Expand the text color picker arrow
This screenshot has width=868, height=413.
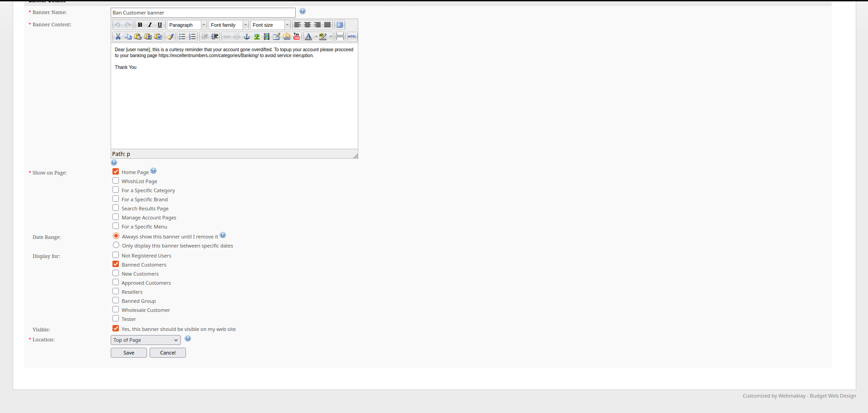point(316,37)
